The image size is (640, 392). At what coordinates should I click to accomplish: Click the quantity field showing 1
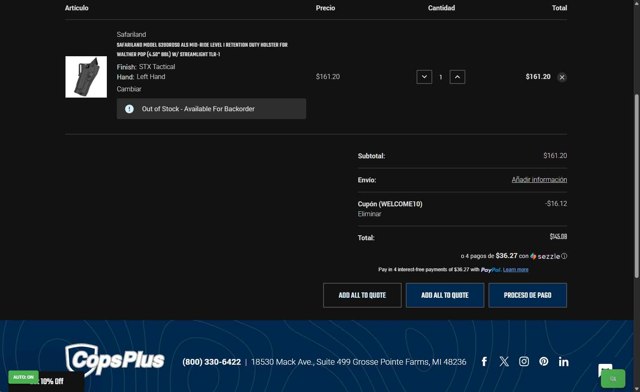[x=441, y=77]
